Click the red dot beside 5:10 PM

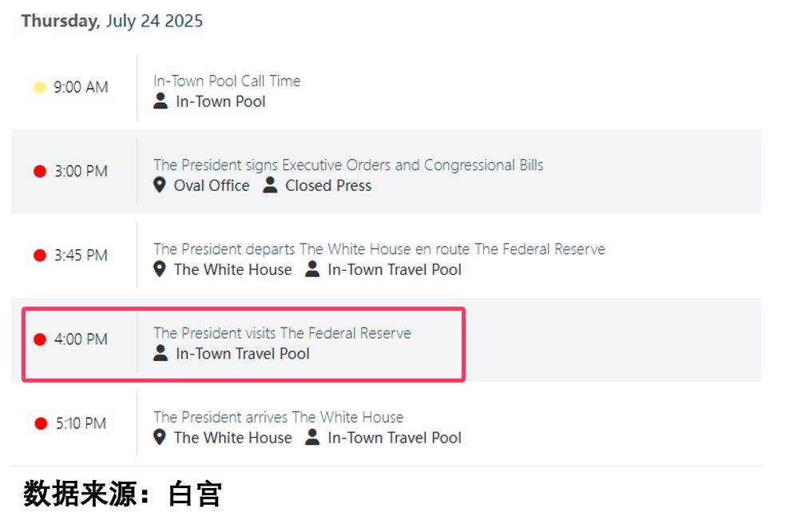pyautogui.click(x=41, y=423)
